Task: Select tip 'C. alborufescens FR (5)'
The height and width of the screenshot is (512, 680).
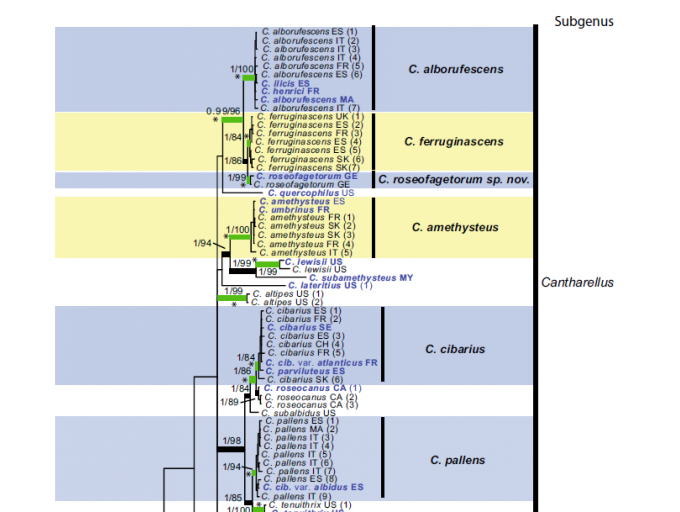Action: tap(313, 66)
